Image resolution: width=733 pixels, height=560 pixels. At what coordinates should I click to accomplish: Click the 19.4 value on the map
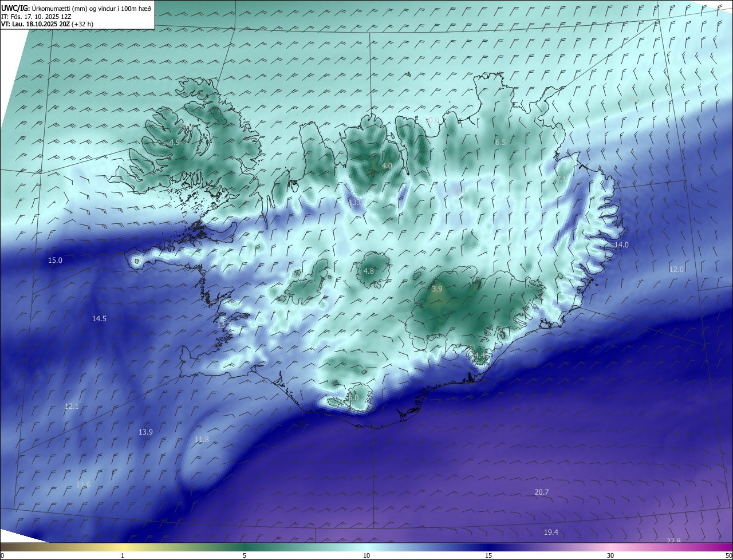(x=551, y=532)
